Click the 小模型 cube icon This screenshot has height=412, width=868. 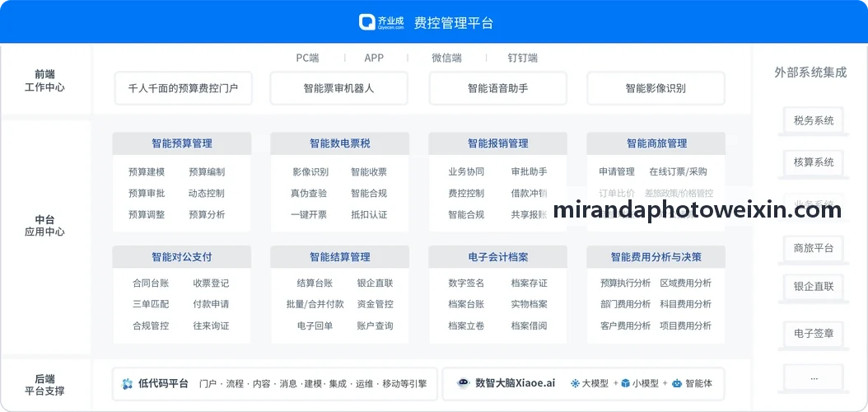(625, 383)
